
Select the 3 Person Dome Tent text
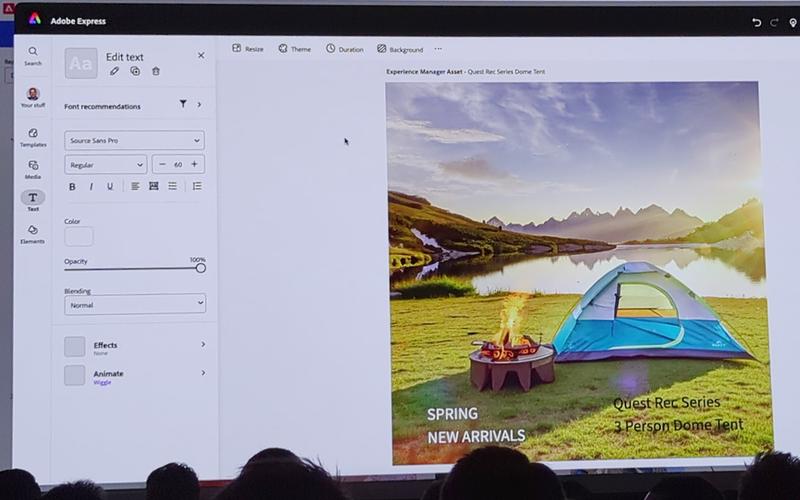(x=678, y=426)
